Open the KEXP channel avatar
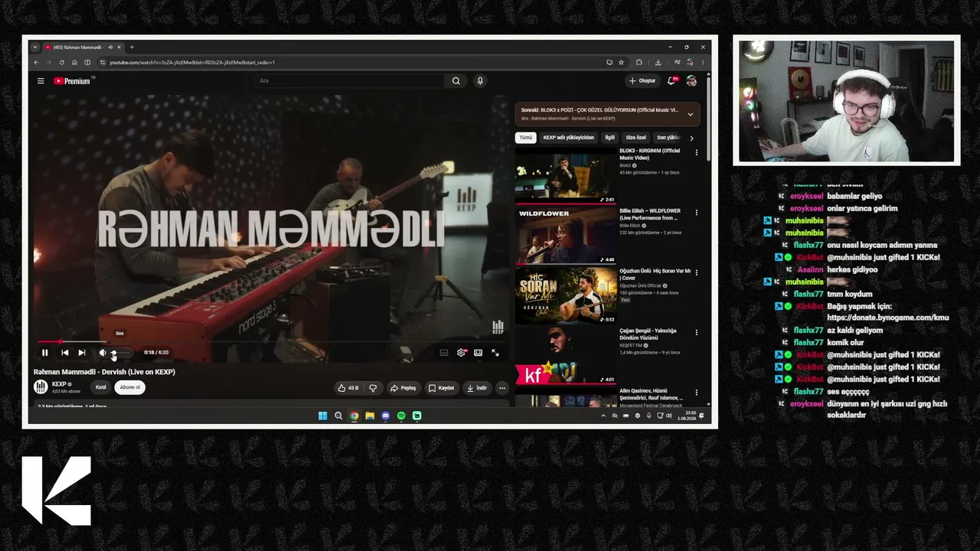This screenshot has width=980, height=551. click(41, 387)
